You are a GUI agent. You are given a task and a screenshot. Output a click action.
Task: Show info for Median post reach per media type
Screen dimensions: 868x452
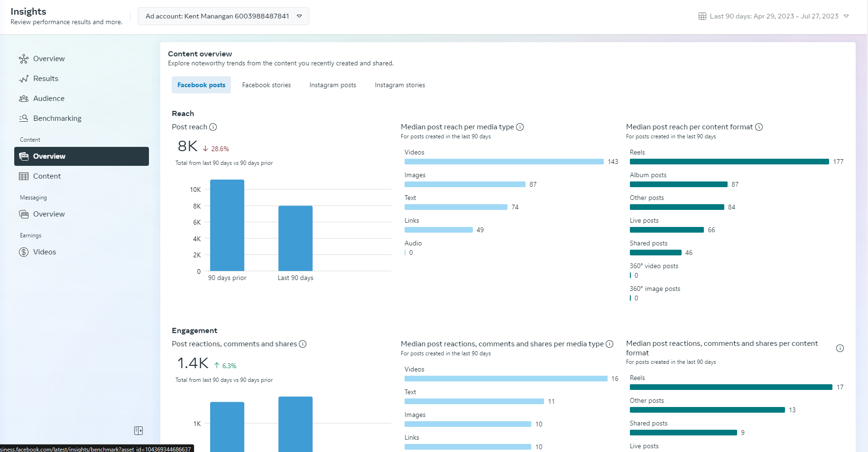pyautogui.click(x=520, y=127)
